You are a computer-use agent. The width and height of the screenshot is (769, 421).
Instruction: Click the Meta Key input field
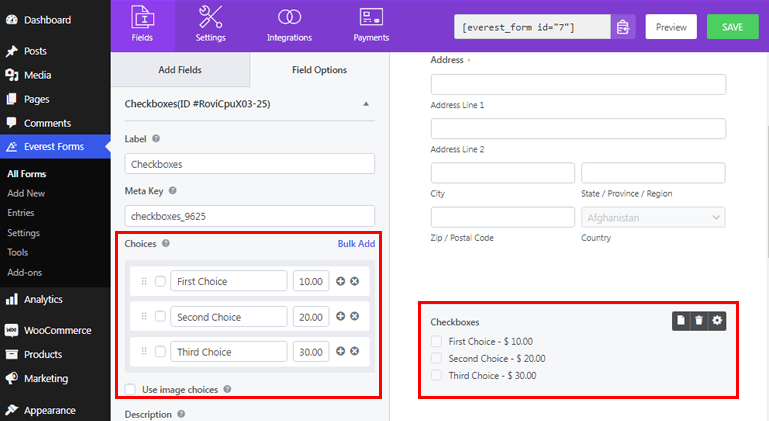click(x=249, y=215)
